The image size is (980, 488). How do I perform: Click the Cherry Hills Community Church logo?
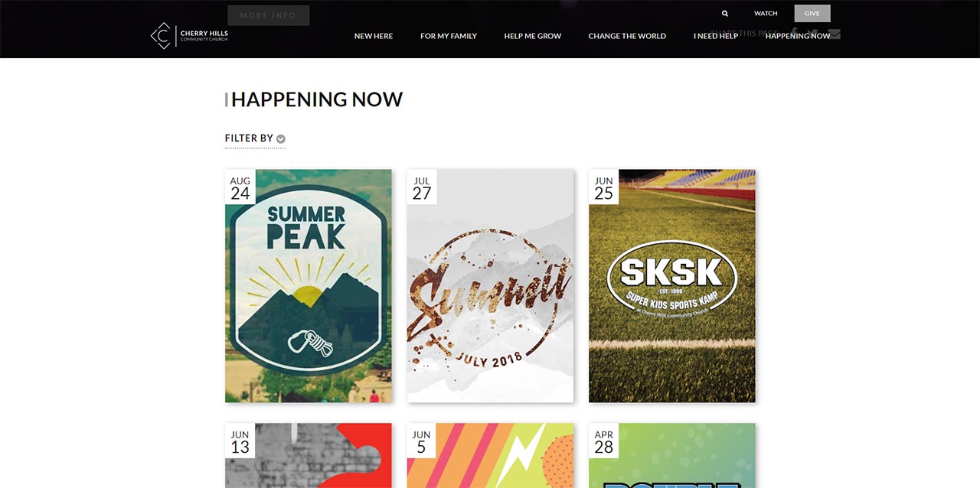[189, 35]
